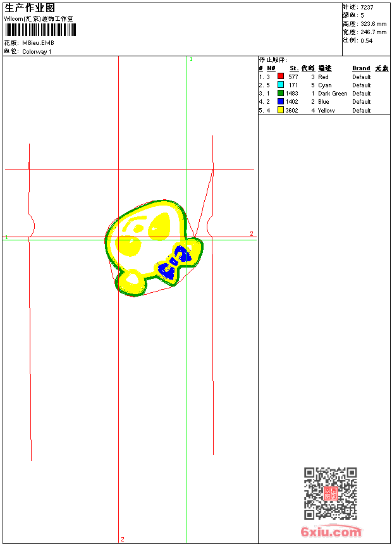Click the '停止顺序:' heading

point(273,60)
